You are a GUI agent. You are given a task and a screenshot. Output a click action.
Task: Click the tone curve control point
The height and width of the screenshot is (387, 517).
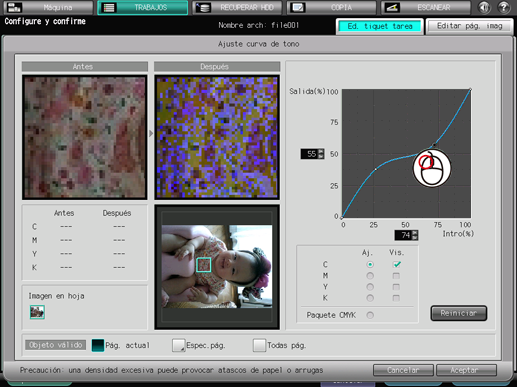click(434, 145)
